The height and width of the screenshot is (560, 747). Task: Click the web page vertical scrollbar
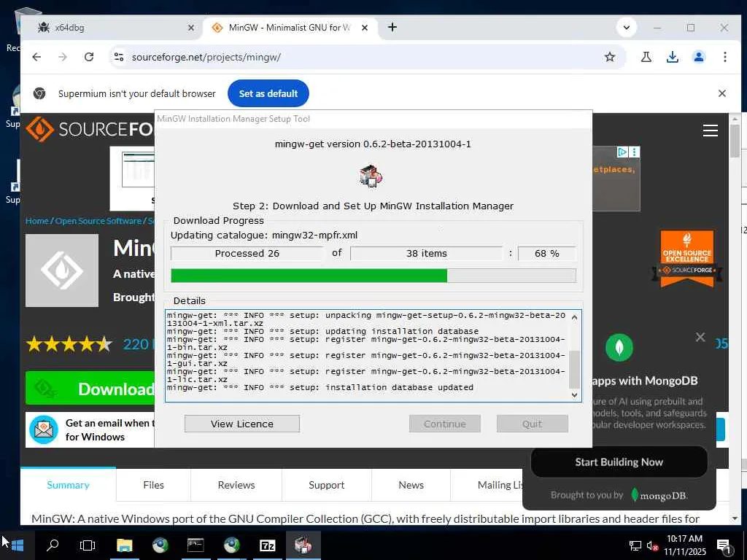pyautogui.click(x=735, y=142)
